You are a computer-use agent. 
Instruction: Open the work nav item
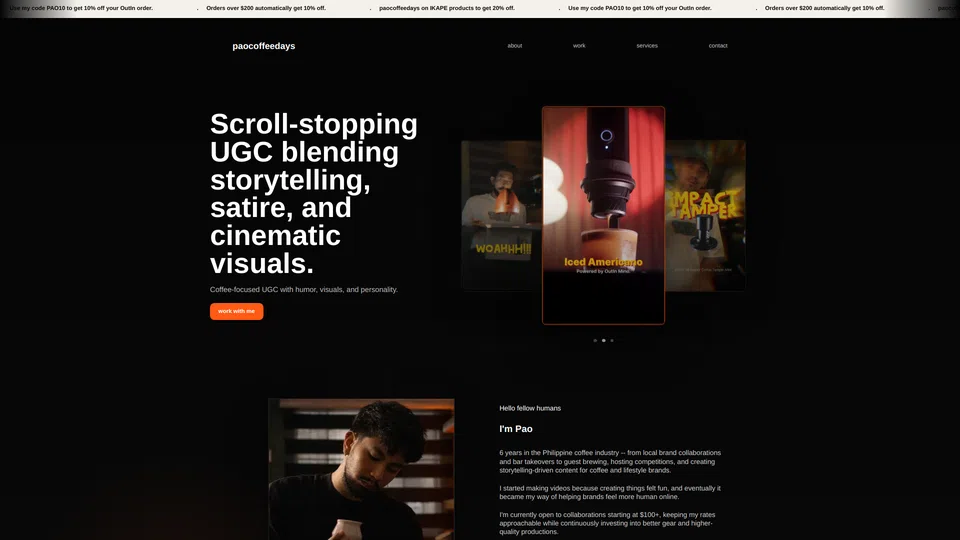pyautogui.click(x=579, y=46)
